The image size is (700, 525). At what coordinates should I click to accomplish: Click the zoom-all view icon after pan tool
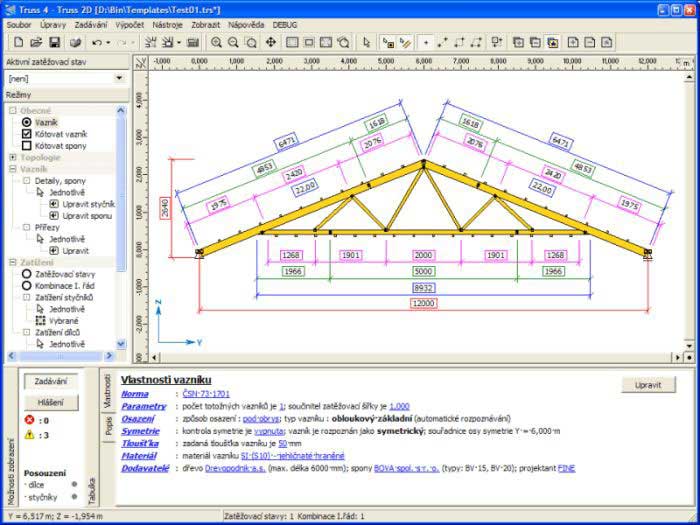coord(292,42)
